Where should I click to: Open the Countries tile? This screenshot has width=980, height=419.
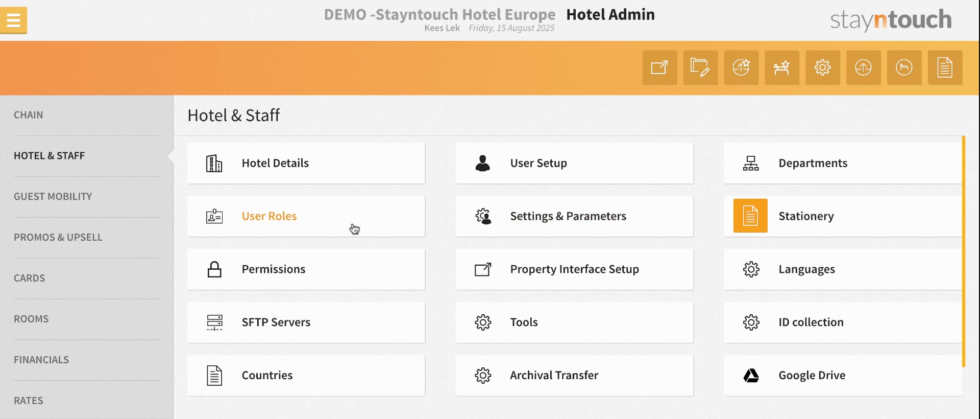tap(306, 376)
